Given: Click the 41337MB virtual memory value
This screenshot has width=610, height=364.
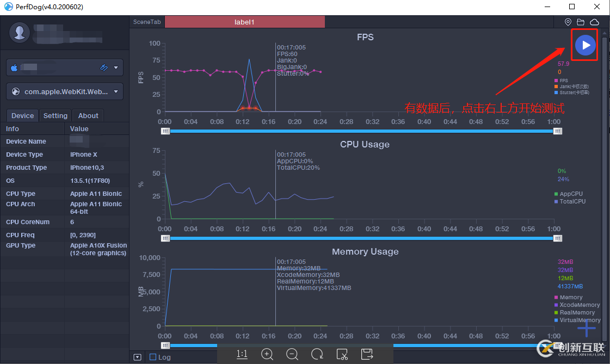Looking at the screenshot, I should click(570, 286).
